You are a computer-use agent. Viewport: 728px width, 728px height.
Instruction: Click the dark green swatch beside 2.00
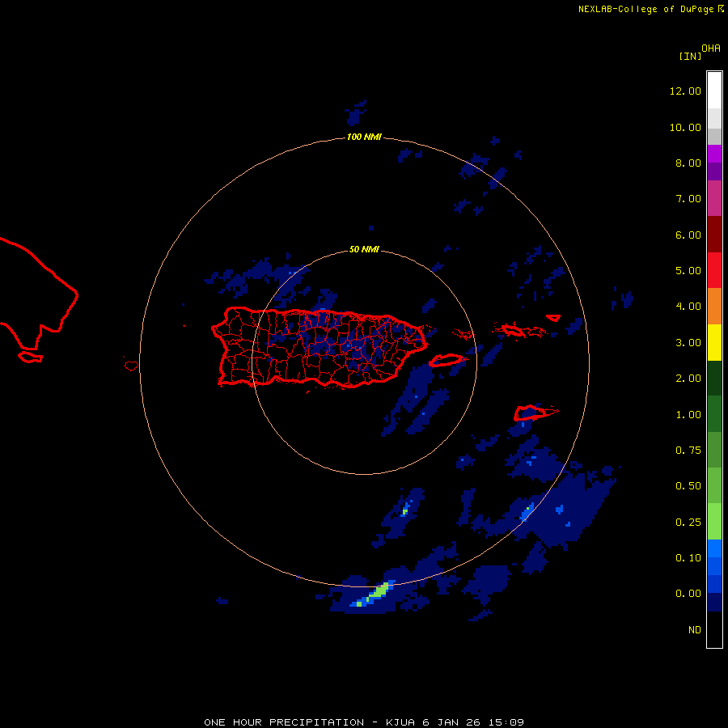714,378
